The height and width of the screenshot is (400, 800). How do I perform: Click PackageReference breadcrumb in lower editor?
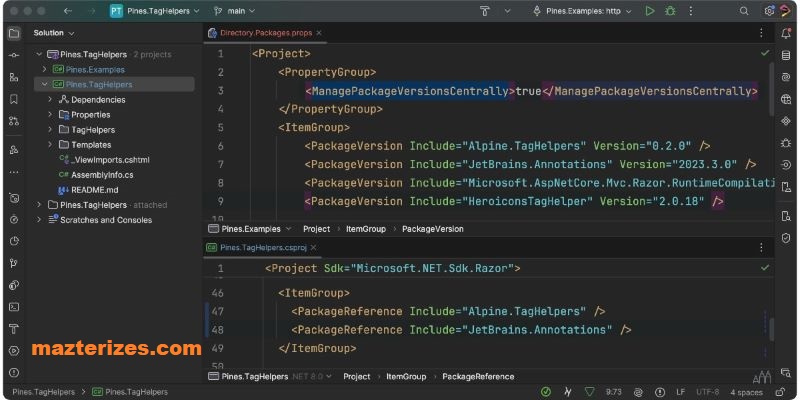478,377
